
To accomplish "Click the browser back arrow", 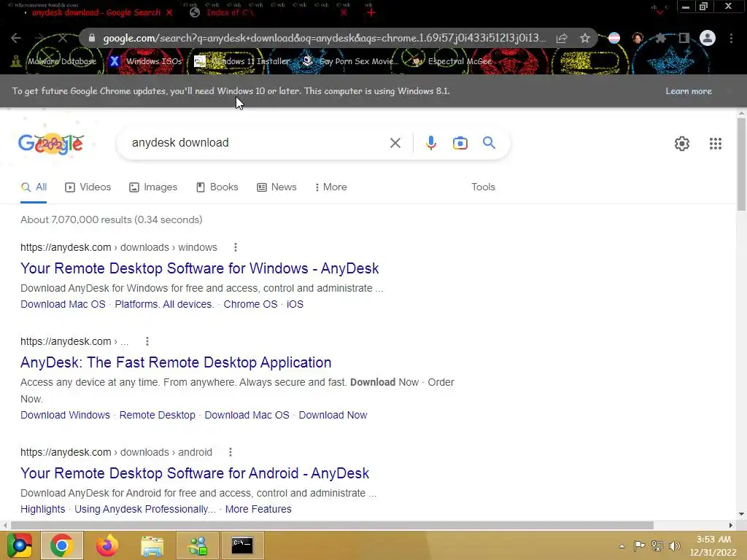I will point(16,38).
